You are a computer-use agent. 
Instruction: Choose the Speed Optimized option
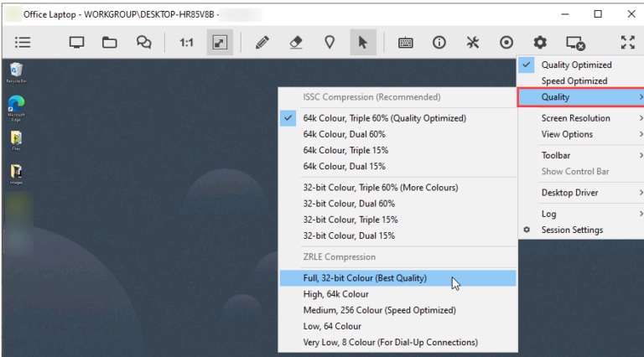coord(581,80)
